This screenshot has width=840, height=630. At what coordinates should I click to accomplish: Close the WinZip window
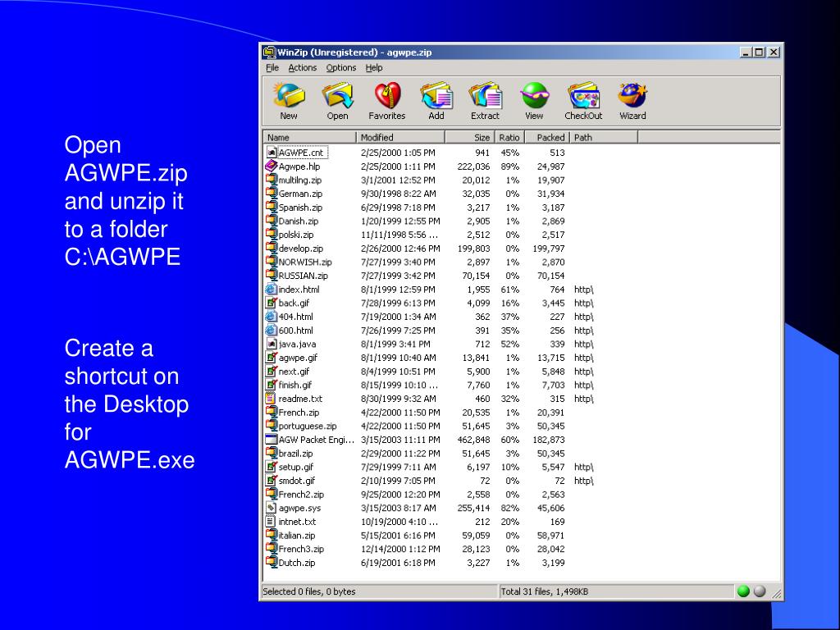[774, 52]
